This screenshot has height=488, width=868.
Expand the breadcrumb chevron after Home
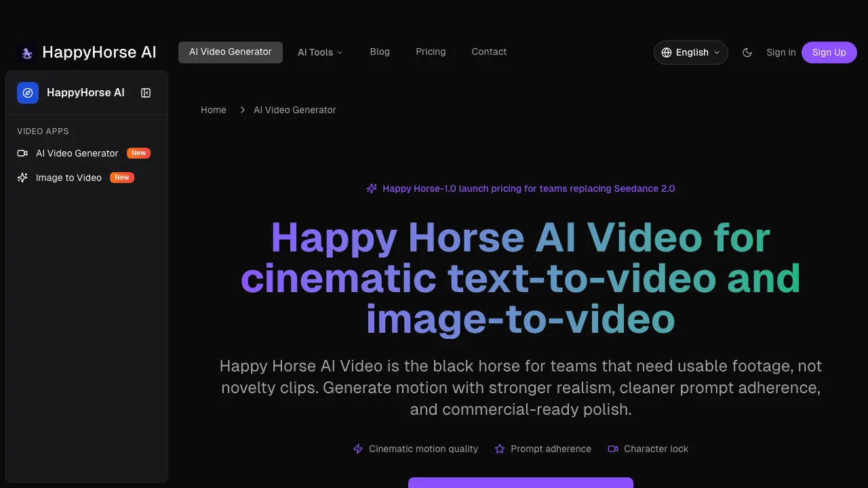(x=242, y=110)
